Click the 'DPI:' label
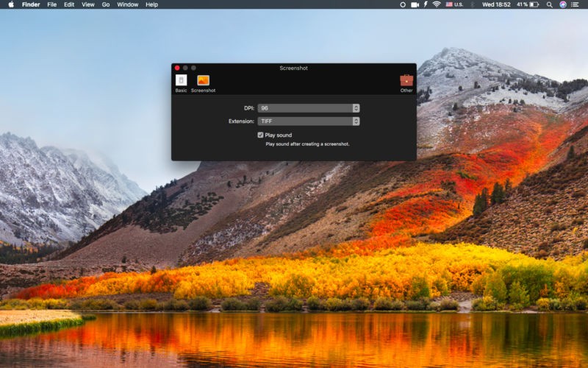The width and height of the screenshot is (588, 368). tap(249, 108)
